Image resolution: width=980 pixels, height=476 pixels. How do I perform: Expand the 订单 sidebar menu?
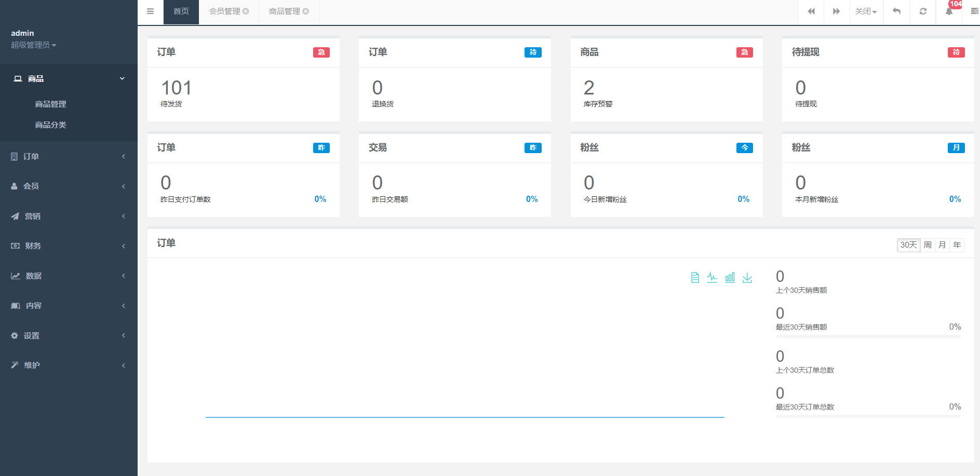click(69, 156)
